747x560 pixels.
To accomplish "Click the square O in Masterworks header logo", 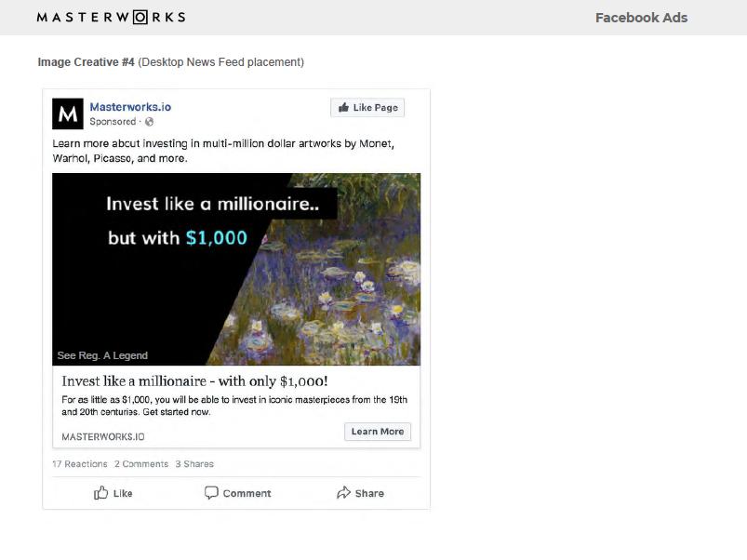I will click(140, 18).
